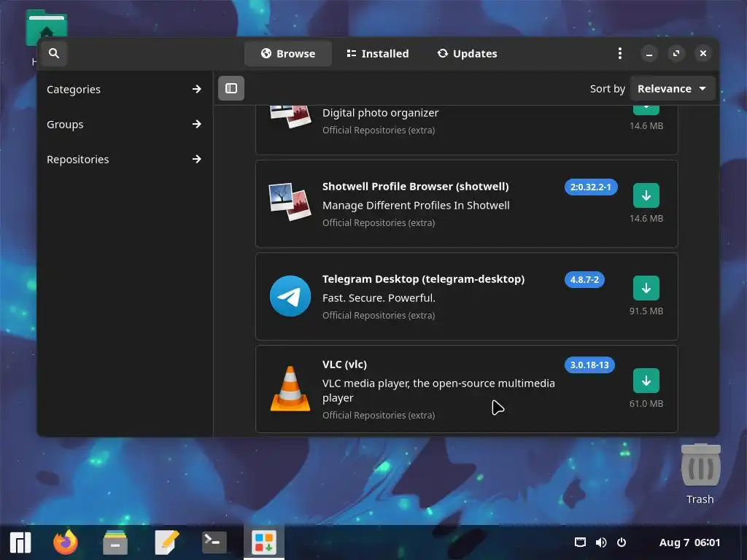Click the 'Sort by' label
This screenshot has width=747, height=560.
pyautogui.click(x=608, y=88)
